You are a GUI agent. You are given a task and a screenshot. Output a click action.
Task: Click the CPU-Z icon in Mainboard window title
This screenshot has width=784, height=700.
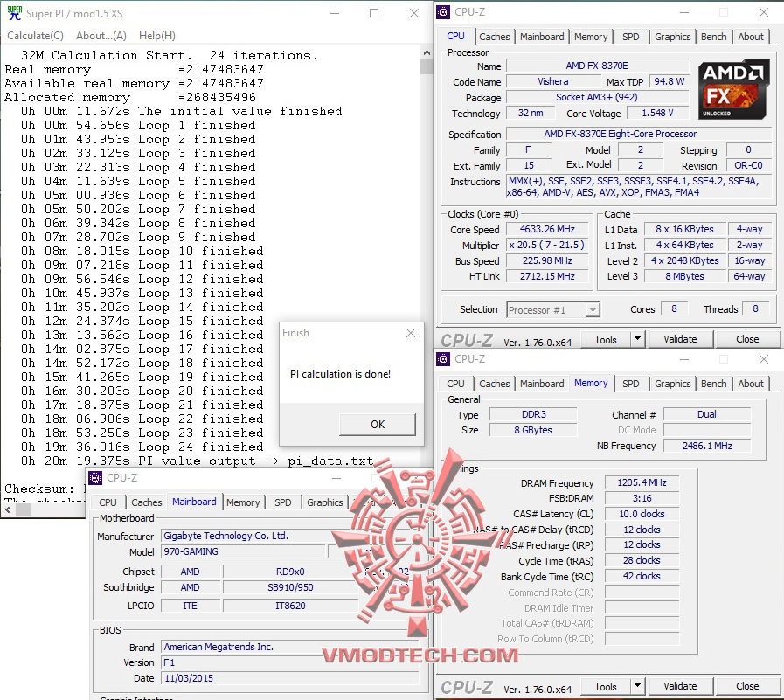coord(95,478)
